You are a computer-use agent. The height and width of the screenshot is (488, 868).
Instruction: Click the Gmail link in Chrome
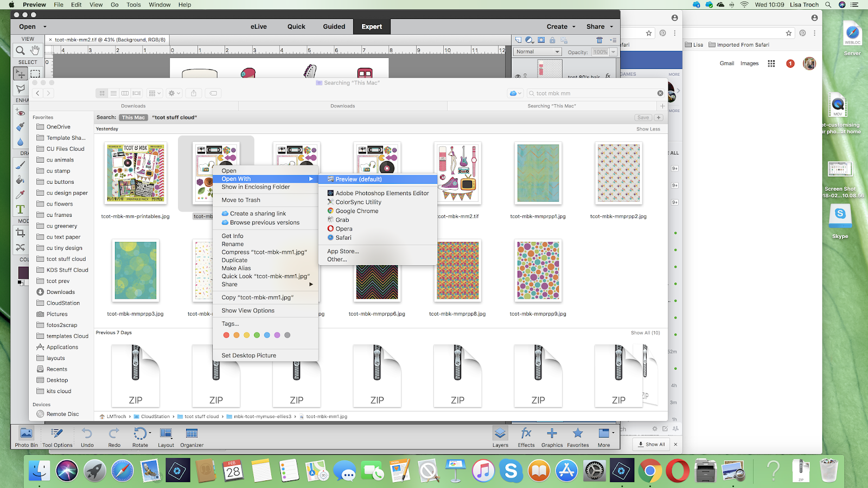coord(727,63)
